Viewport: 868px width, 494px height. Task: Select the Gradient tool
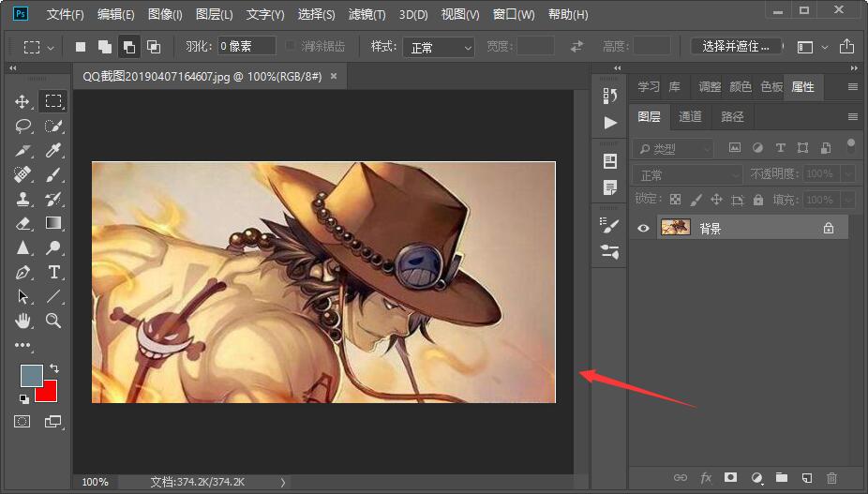tap(53, 223)
